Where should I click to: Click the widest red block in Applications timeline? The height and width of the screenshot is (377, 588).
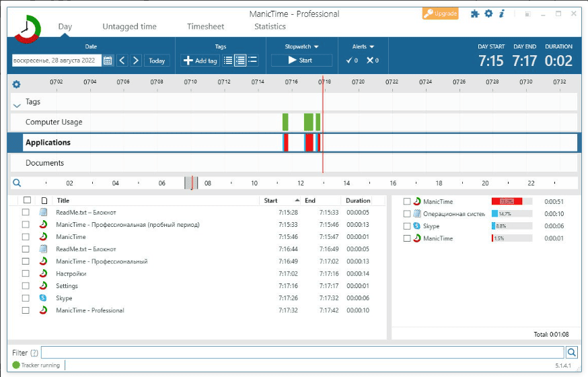tap(309, 143)
